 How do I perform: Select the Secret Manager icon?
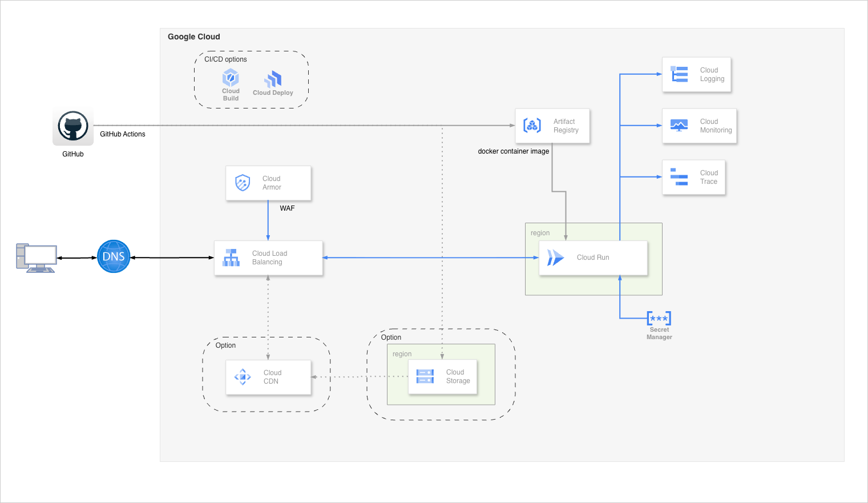coord(659,319)
